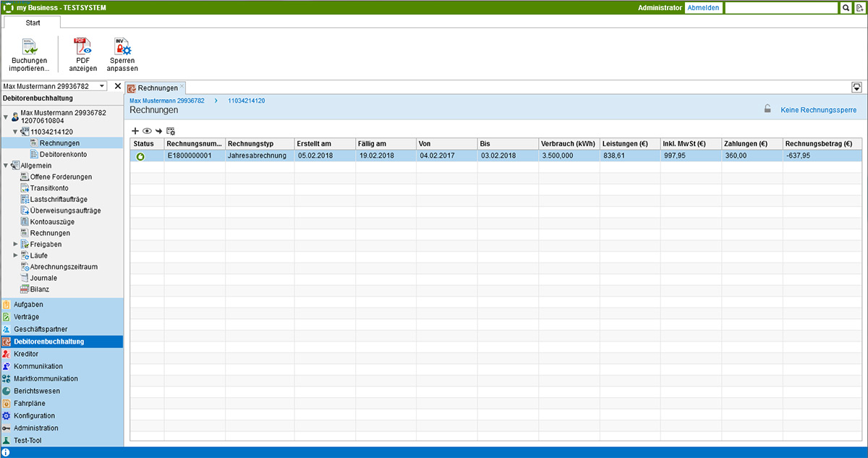Open Lastschriftaufträge in the tree

59,199
